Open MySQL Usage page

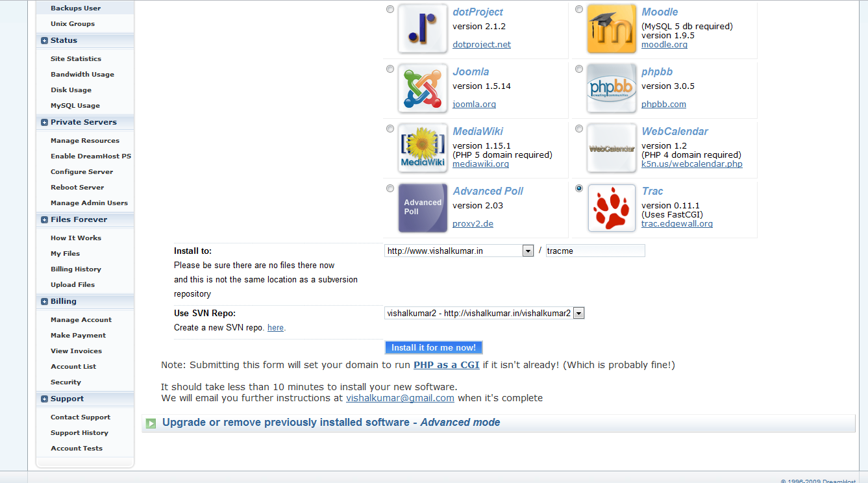coord(75,106)
